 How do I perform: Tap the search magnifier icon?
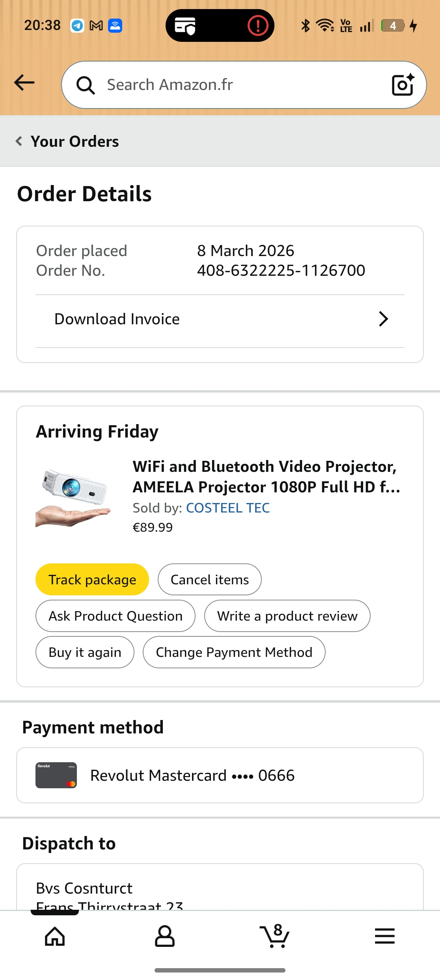[x=86, y=85]
